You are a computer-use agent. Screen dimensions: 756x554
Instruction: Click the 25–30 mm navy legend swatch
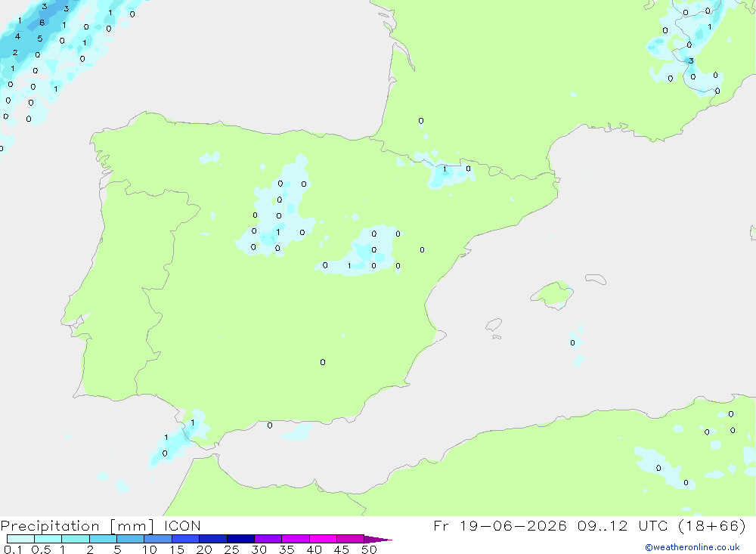(240, 539)
